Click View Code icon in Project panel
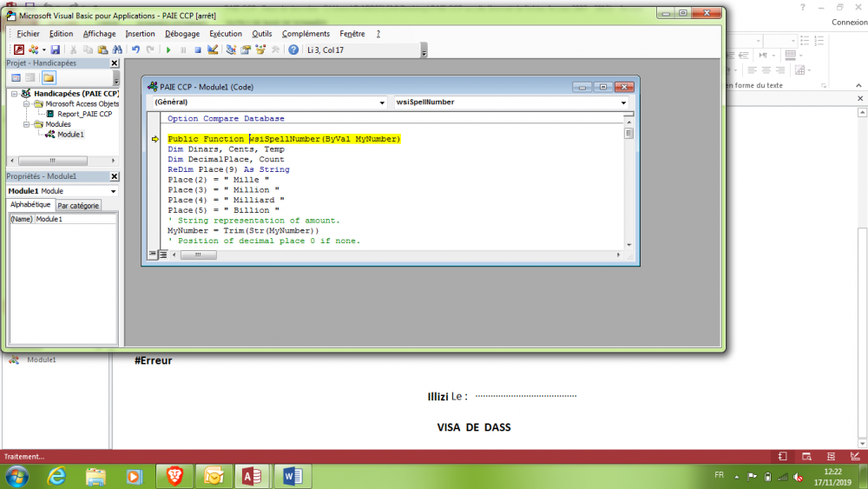 tap(16, 77)
